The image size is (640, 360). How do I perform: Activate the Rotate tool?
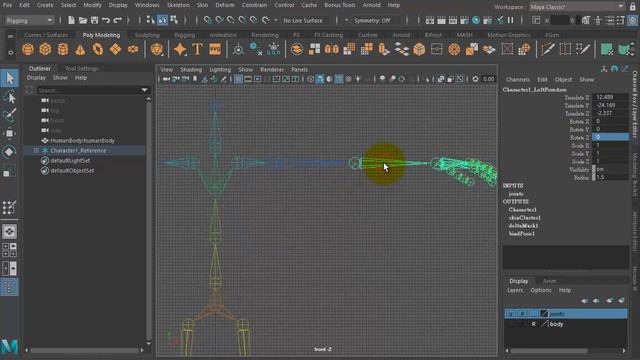click(x=9, y=152)
